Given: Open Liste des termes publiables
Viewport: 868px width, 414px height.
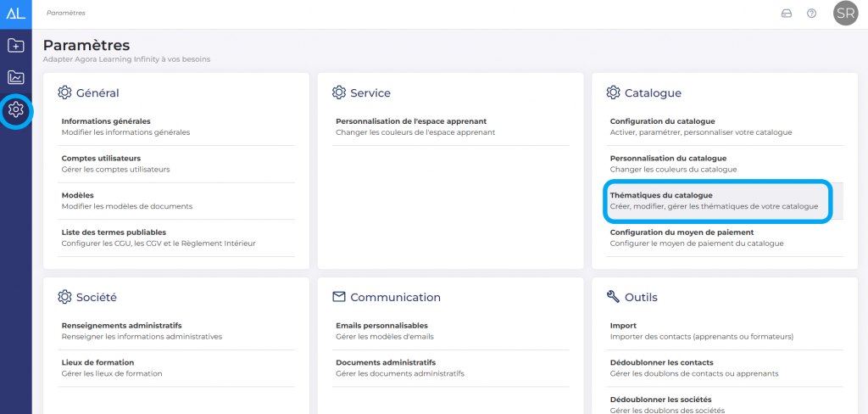Looking at the screenshot, I should pos(114,232).
